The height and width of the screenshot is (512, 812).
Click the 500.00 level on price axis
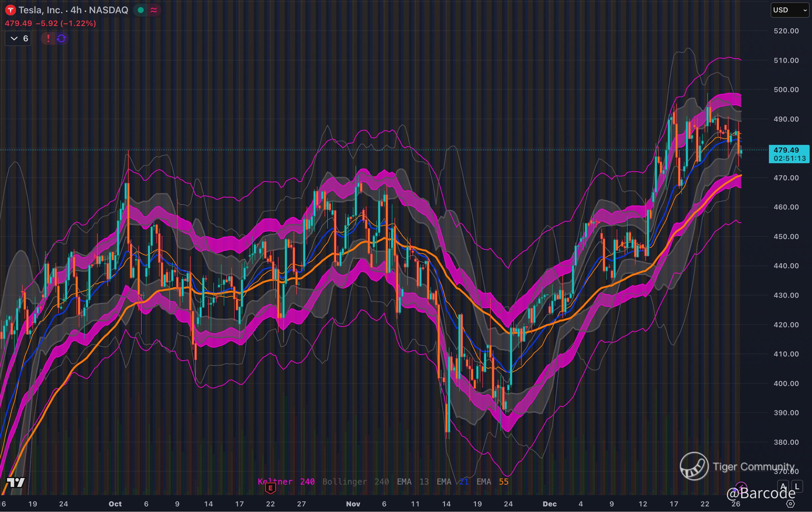[x=786, y=90]
